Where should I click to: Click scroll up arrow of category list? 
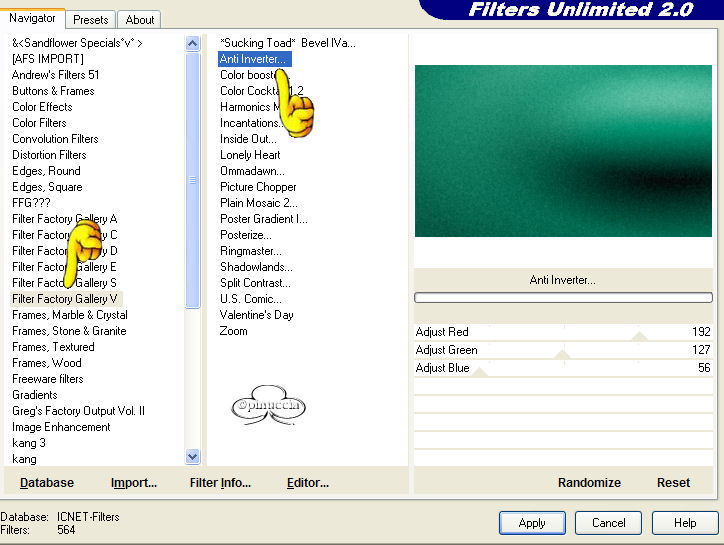pyautogui.click(x=193, y=44)
